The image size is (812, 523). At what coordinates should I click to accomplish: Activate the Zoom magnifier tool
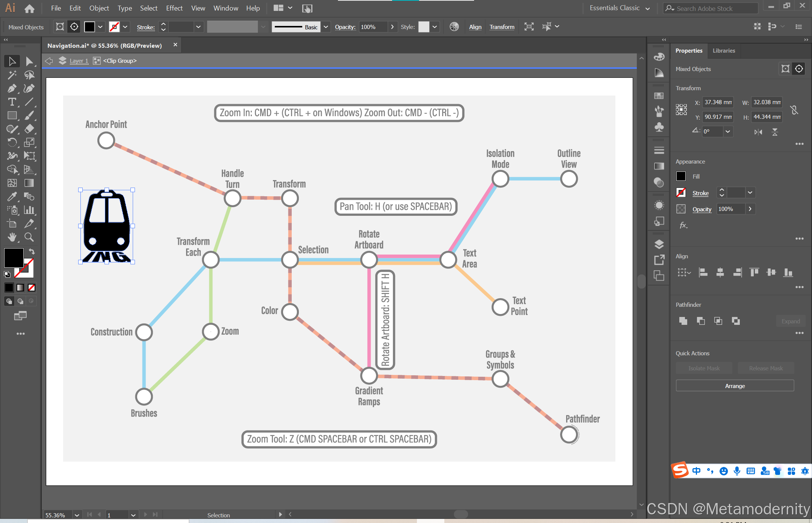point(29,237)
